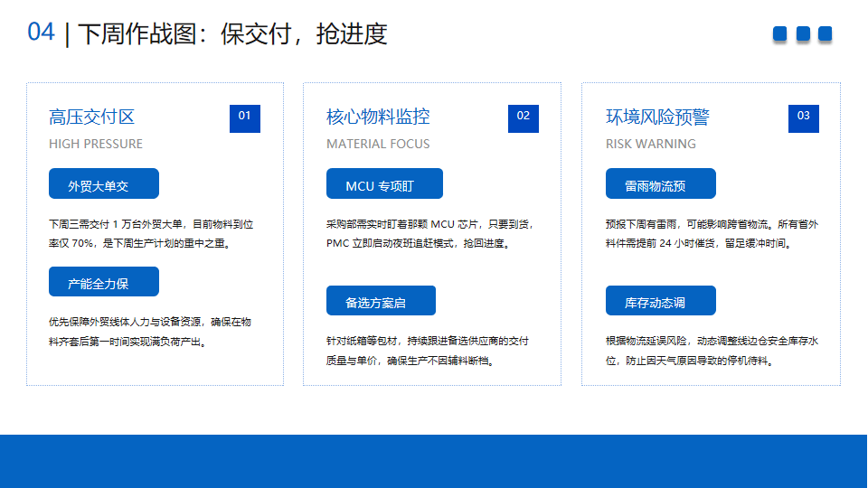Click the 核心物料监控 card heading
Viewport: 868px width, 488px height.
[x=378, y=117]
